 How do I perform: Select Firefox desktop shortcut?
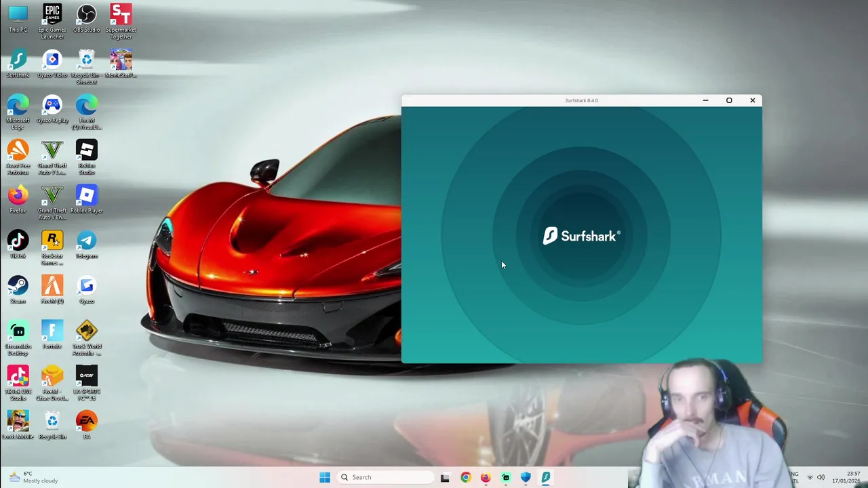click(18, 199)
